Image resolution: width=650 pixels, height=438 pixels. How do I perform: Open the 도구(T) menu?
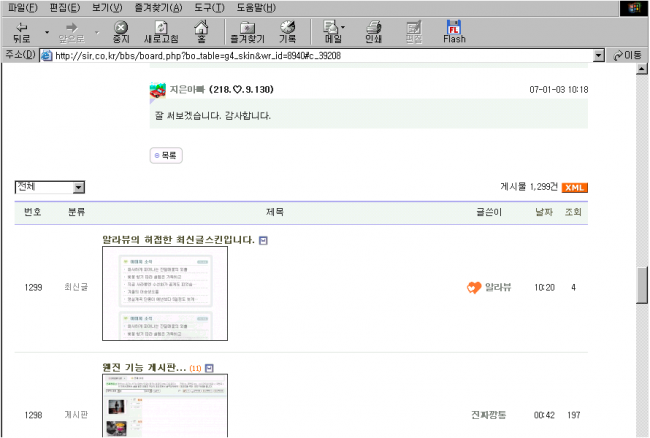pyautogui.click(x=209, y=7)
